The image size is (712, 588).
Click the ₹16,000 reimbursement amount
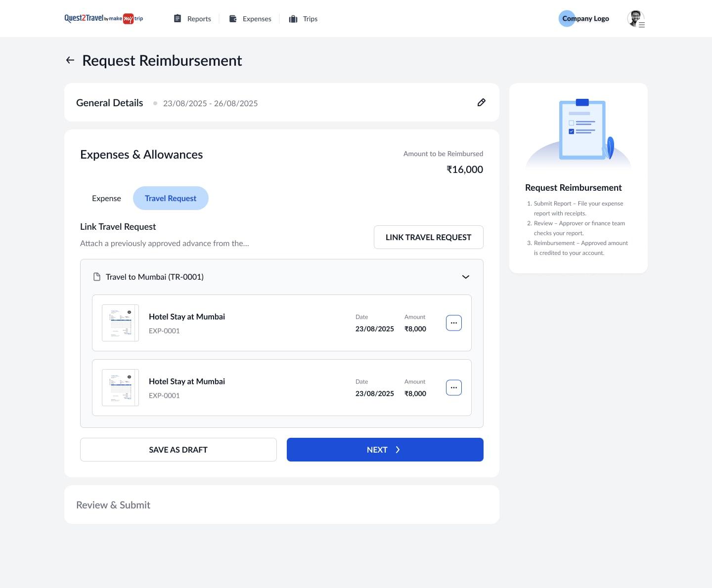[465, 169]
